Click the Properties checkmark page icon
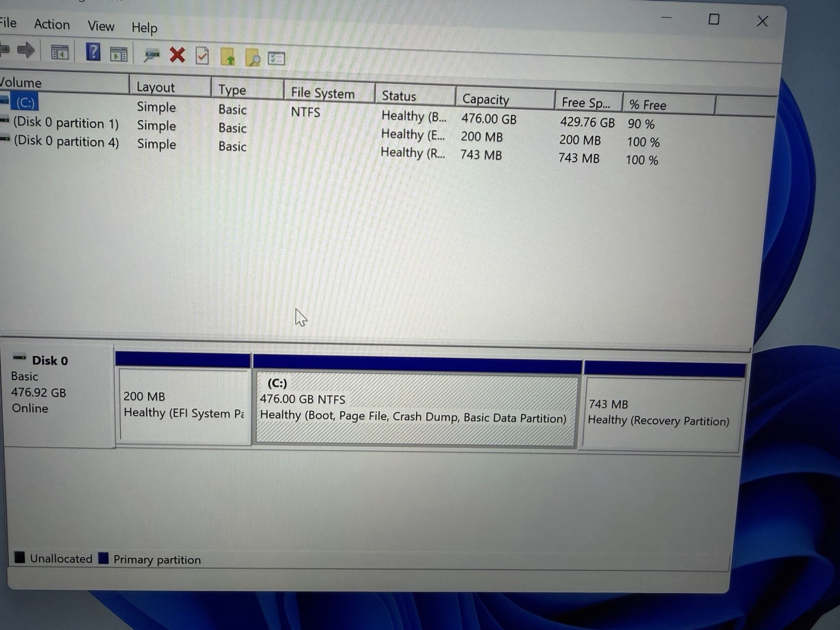 click(x=202, y=56)
